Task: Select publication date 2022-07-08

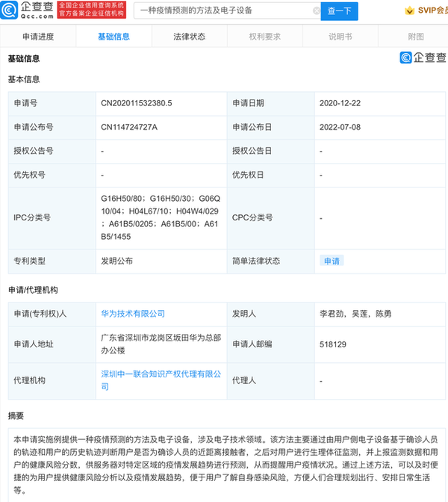Action: pos(340,127)
